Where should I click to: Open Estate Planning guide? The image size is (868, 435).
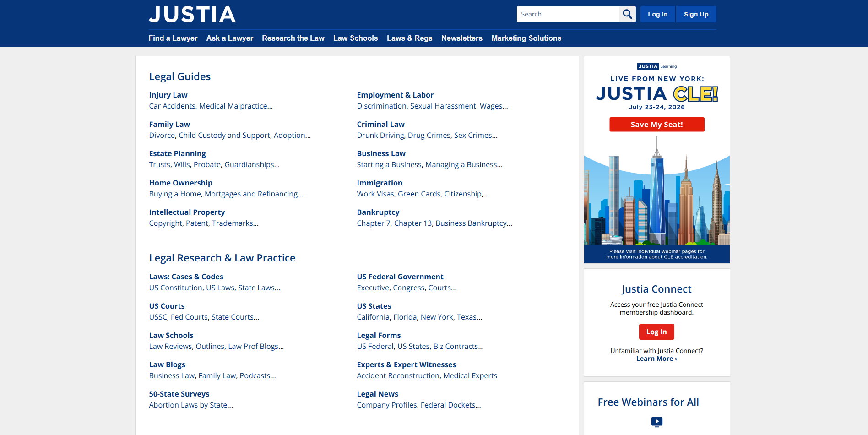coord(177,153)
